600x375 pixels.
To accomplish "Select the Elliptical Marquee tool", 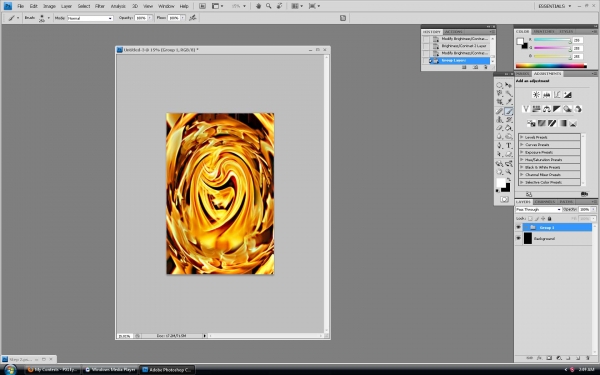I will pyautogui.click(x=499, y=85).
